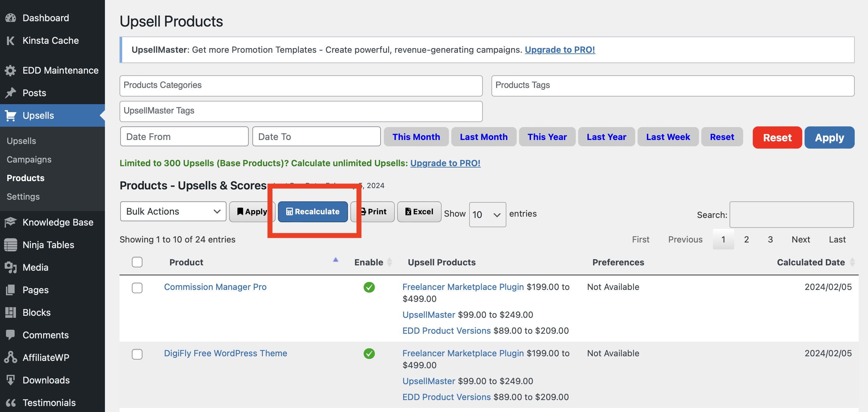The width and height of the screenshot is (868, 412).
Task: Sort by Product column ascending arrow
Action: 335,259
